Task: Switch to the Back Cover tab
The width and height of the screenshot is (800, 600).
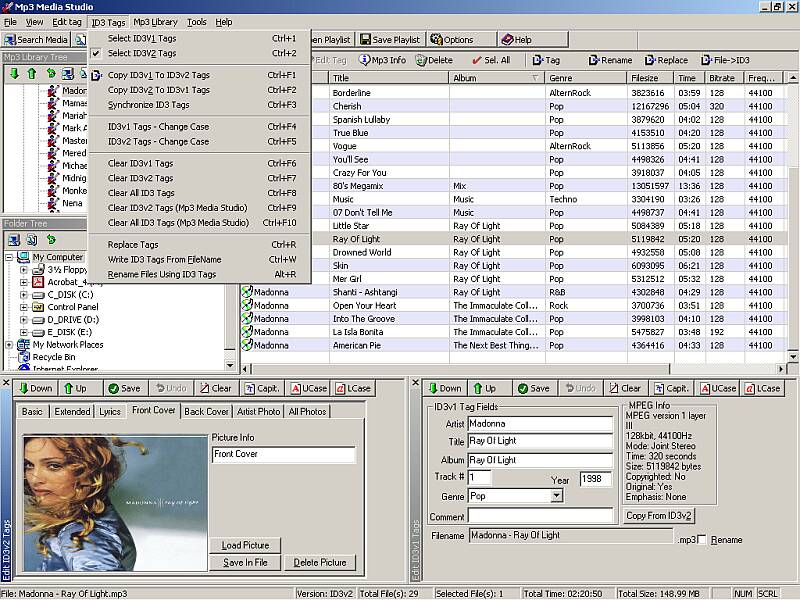Action: 206,411
